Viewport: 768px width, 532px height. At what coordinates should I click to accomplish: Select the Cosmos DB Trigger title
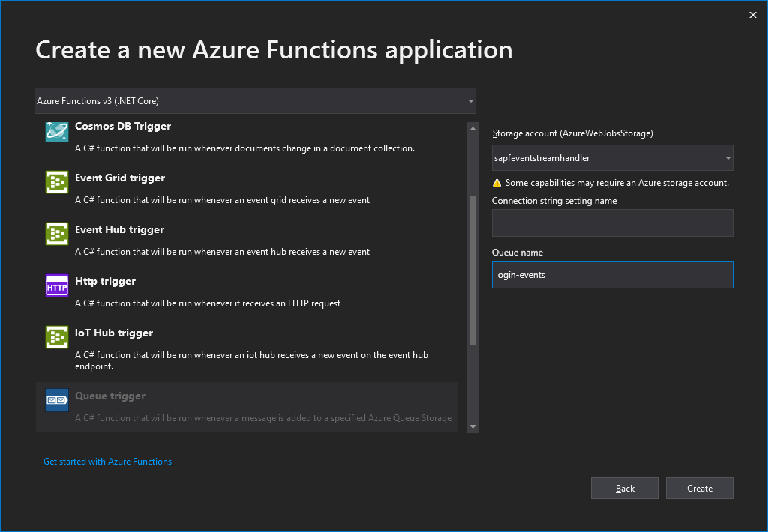(123, 127)
